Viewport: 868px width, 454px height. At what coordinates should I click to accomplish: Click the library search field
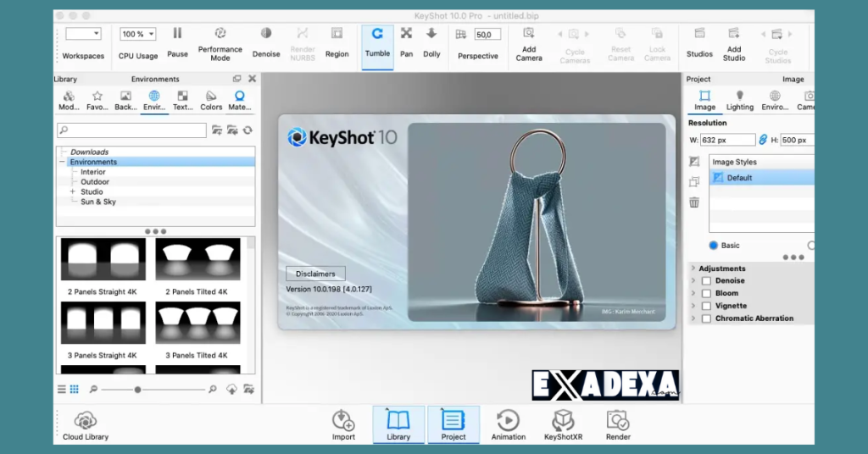131,130
